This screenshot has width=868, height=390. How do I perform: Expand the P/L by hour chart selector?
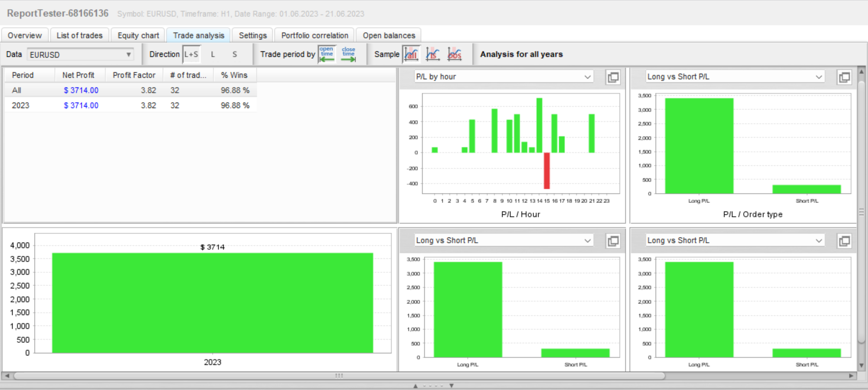click(503, 77)
